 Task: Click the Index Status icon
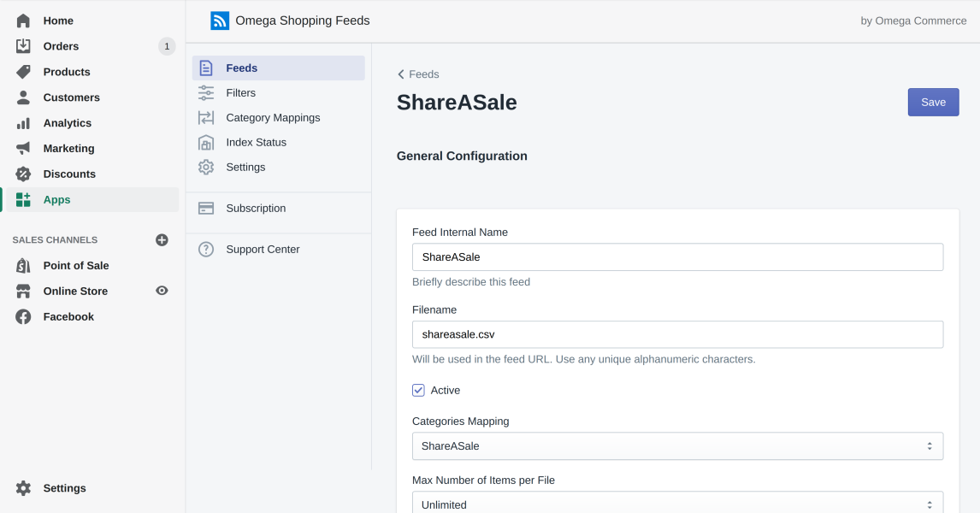[x=205, y=143]
